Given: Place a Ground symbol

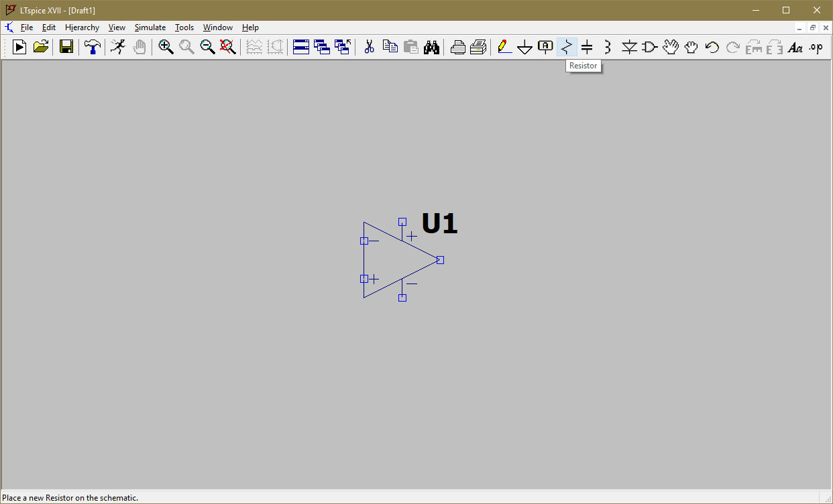Looking at the screenshot, I should [x=525, y=47].
